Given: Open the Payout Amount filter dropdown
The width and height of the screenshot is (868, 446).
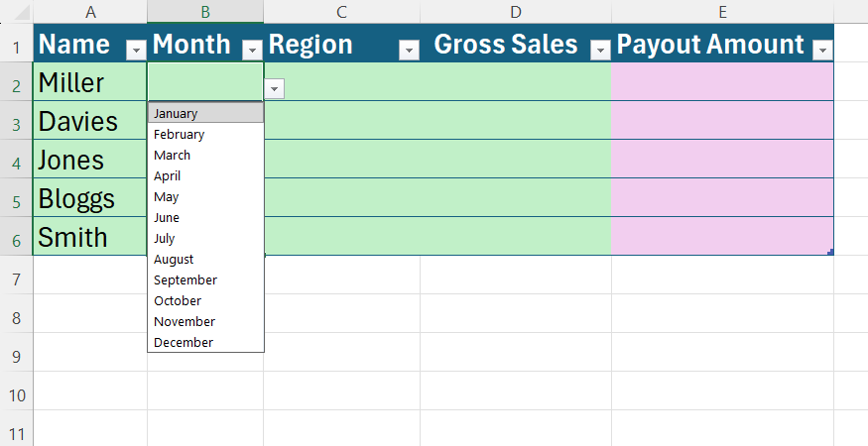Looking at the screenshot, I should pyautogui.click(x=822, y=51).
